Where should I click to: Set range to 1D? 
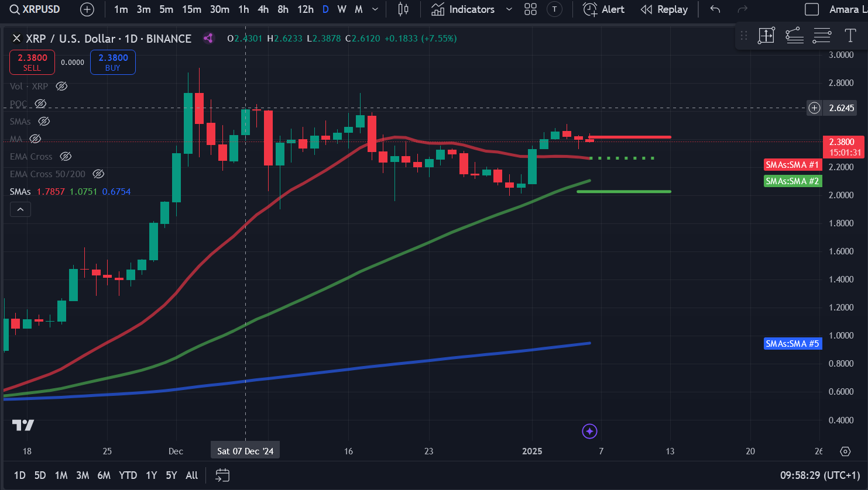pos(20,475)
